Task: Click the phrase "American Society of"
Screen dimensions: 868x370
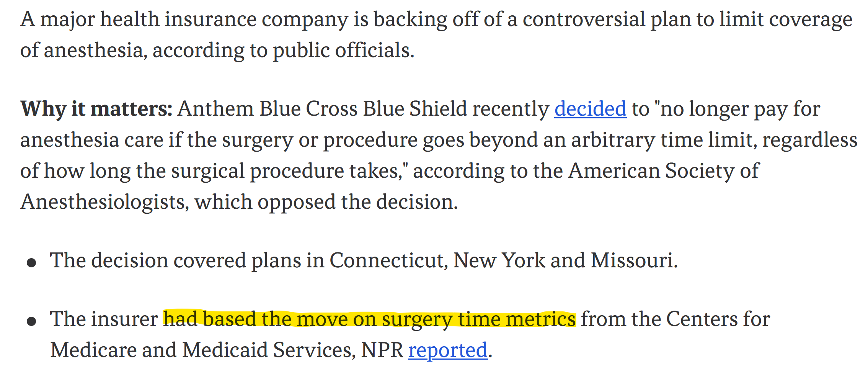Action: (x=664, y=171)
